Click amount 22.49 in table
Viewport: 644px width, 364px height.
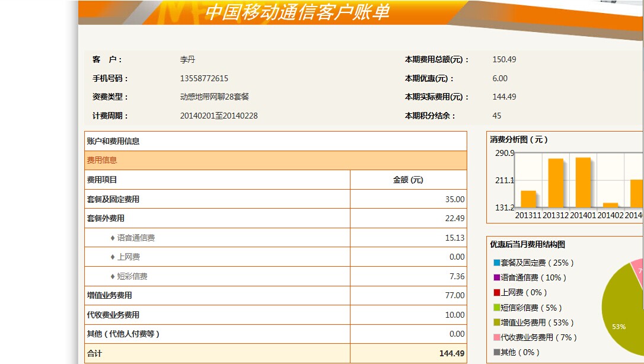click(455, 218)
